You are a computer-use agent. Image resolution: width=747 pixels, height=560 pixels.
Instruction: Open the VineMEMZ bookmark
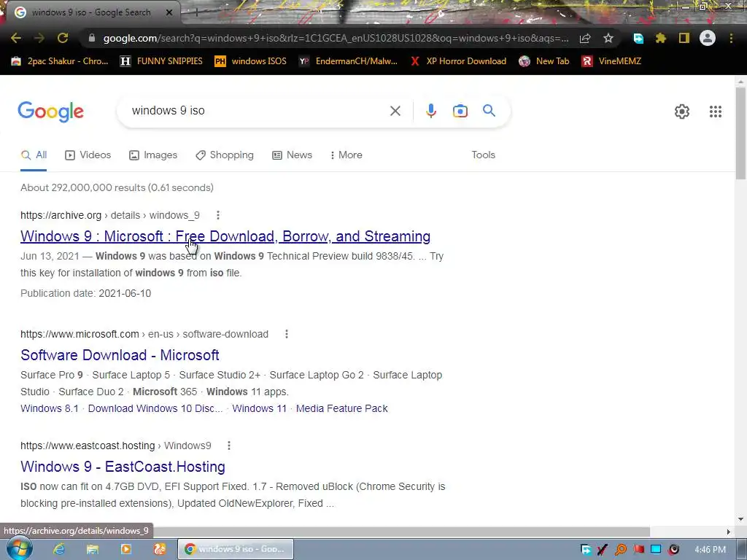click(x=611, y=61)
